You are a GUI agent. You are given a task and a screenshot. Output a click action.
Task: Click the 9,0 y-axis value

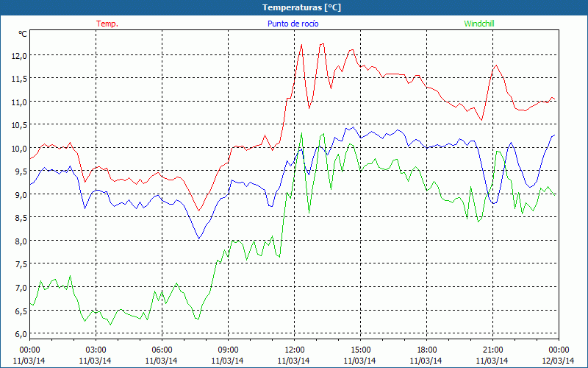point(21,194)
